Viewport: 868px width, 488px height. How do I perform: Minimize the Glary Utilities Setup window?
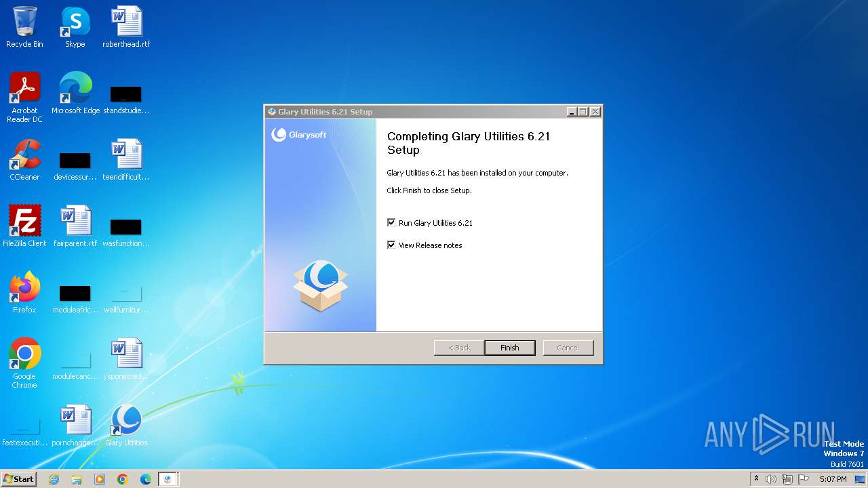click(572, 112)
